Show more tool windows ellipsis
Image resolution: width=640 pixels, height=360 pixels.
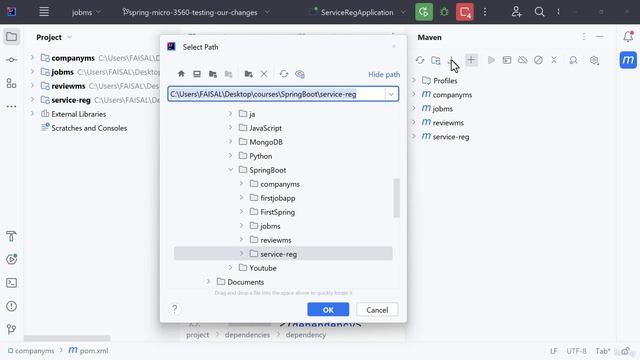click(11, 107)
